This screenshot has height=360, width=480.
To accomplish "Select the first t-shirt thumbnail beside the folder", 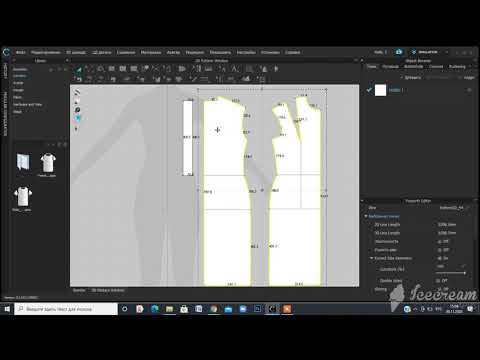I will coord(48,163).
